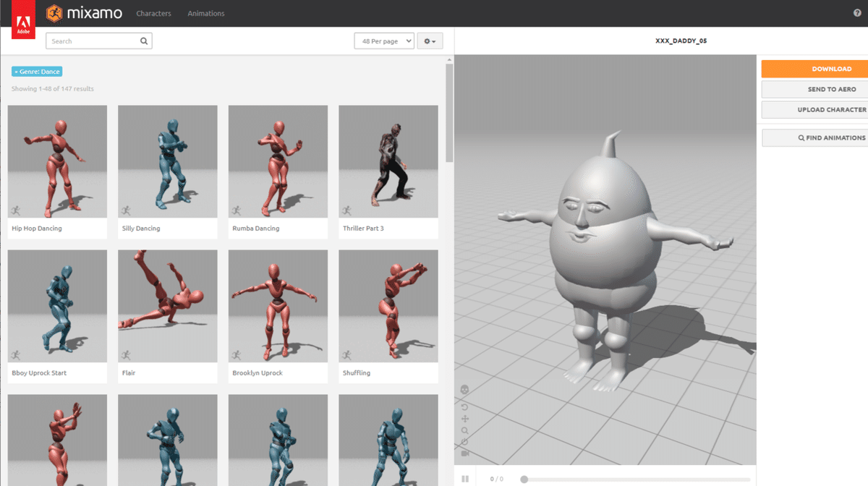The height and width of the screenshot is (486, 868).
Task: Select the Flair animation thumbnail
Action: 168,306
